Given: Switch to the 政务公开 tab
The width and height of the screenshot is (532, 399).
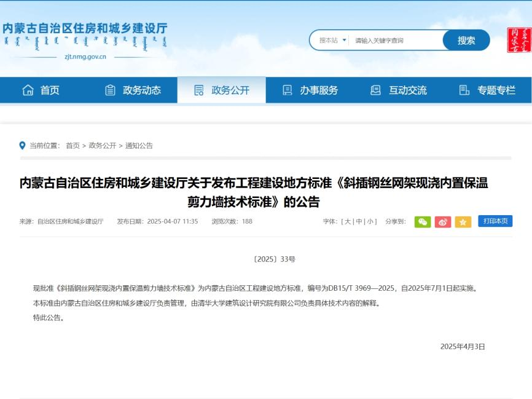Looking at the screenshot, I should (222, 90).
